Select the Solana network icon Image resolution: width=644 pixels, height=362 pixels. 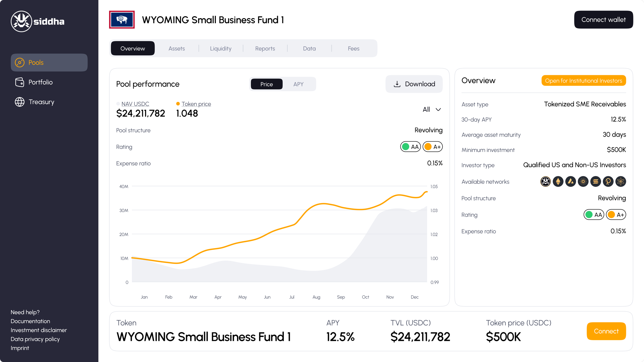point(596,182)
